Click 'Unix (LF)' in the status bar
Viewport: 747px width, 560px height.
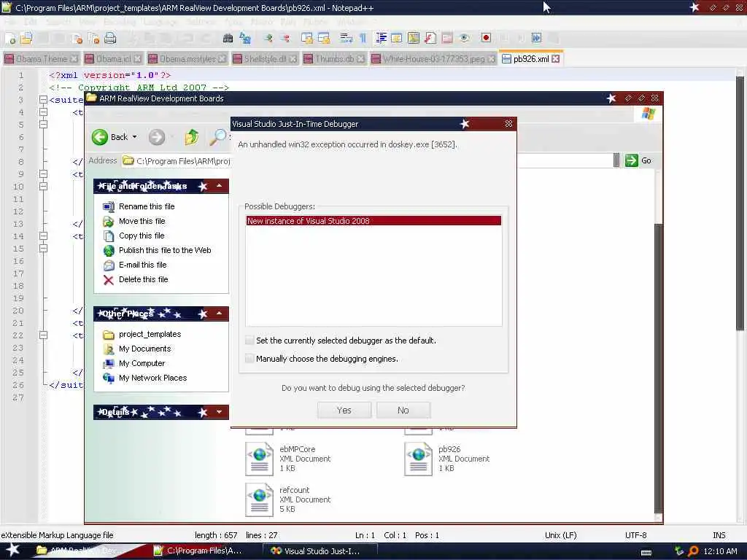[560, 535]
